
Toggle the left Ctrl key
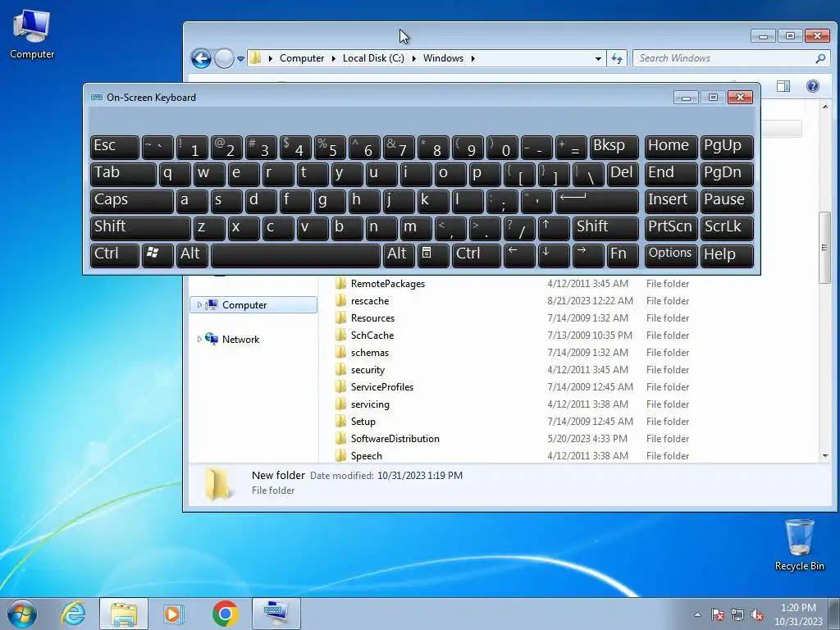pos(114,255)
